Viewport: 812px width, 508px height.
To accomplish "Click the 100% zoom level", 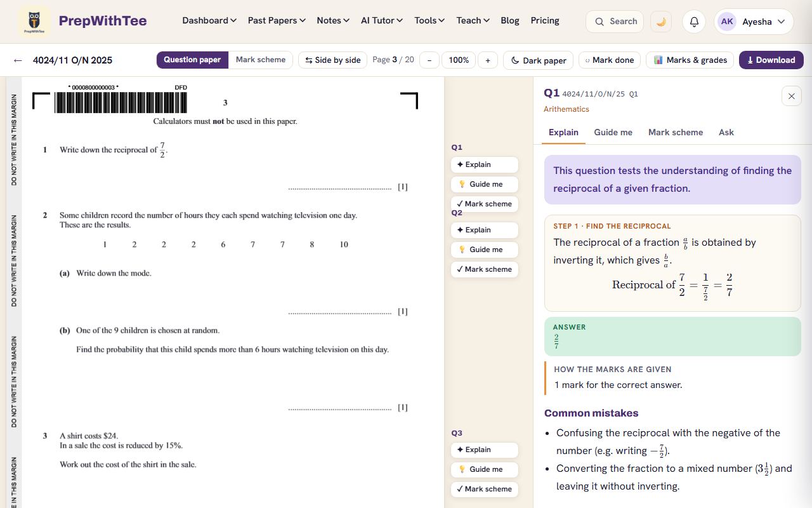I will [459, 60].
